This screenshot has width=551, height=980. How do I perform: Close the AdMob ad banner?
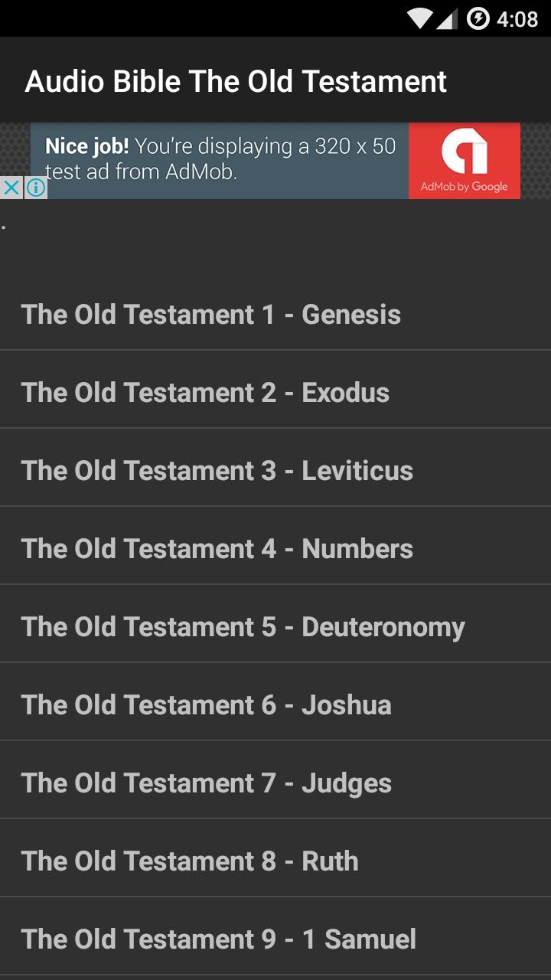coord(11,188)
